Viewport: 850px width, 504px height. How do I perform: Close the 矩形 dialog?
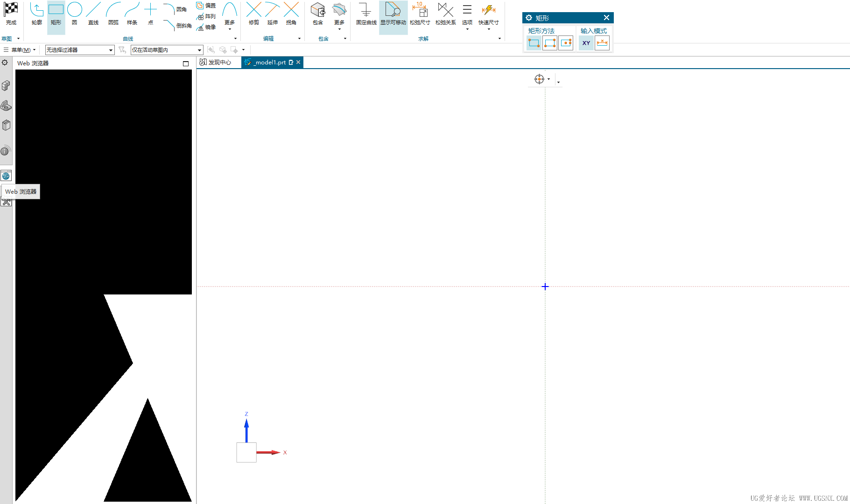point(606,18)
